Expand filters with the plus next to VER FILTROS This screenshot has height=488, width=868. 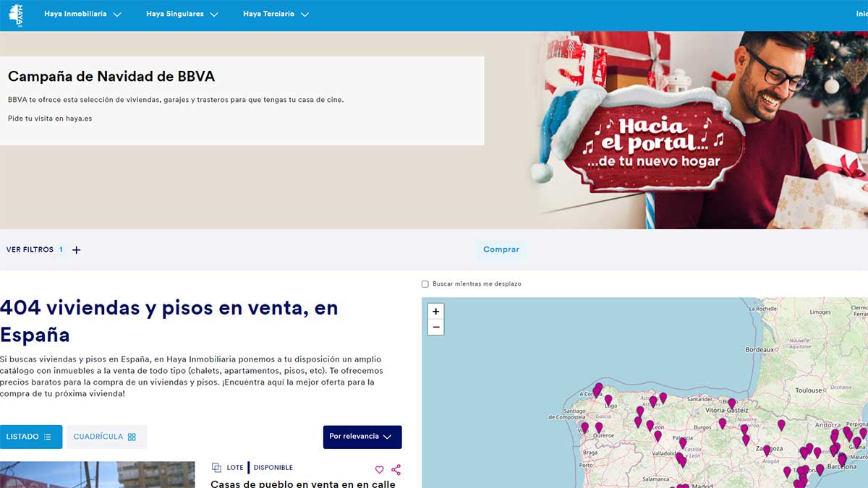click(x=75, y=249)
